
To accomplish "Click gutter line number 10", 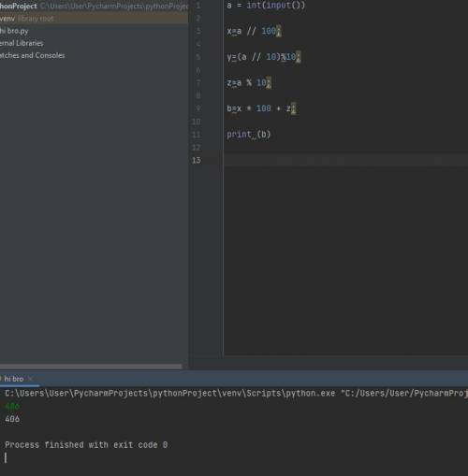I will [x=197, y=122].
